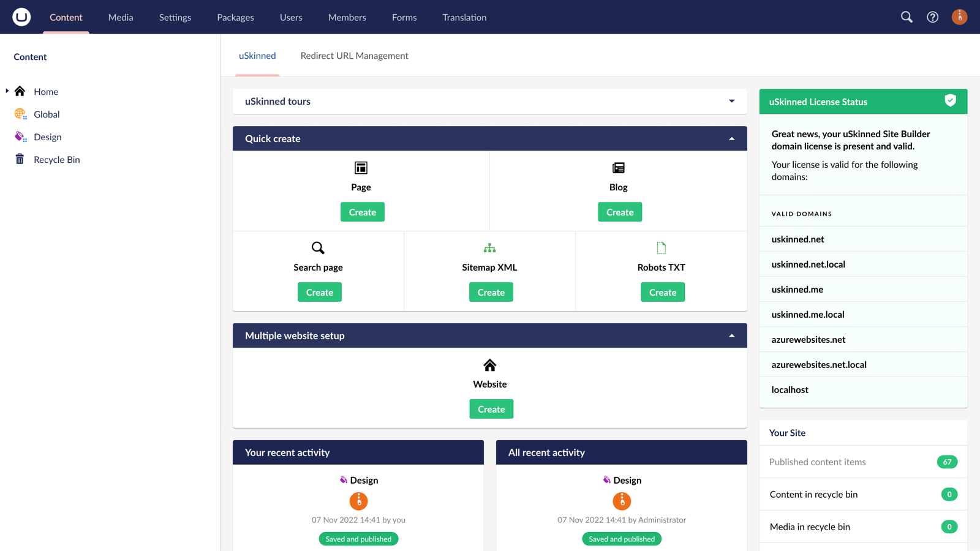The image size is (980, 551).
Task: Collapse the Multiple website setup panel
Action: pyautogui.click(x=731, y=335)
